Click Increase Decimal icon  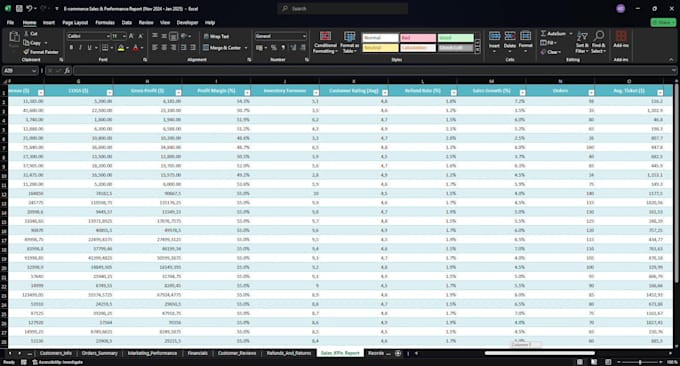click(293, 48)
